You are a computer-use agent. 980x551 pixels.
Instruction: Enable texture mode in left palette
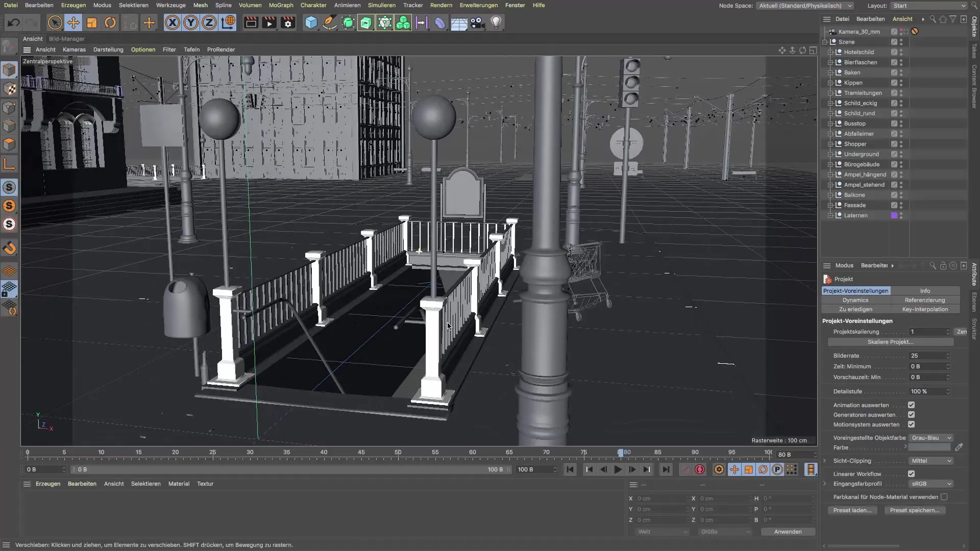(9, 89)
